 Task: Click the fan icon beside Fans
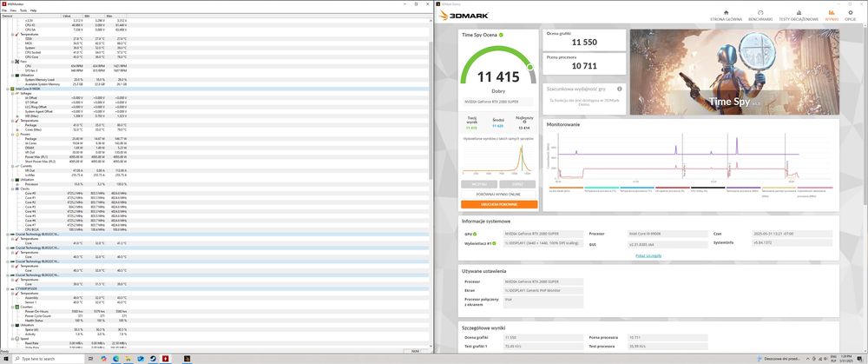click(x=16, y=62)
